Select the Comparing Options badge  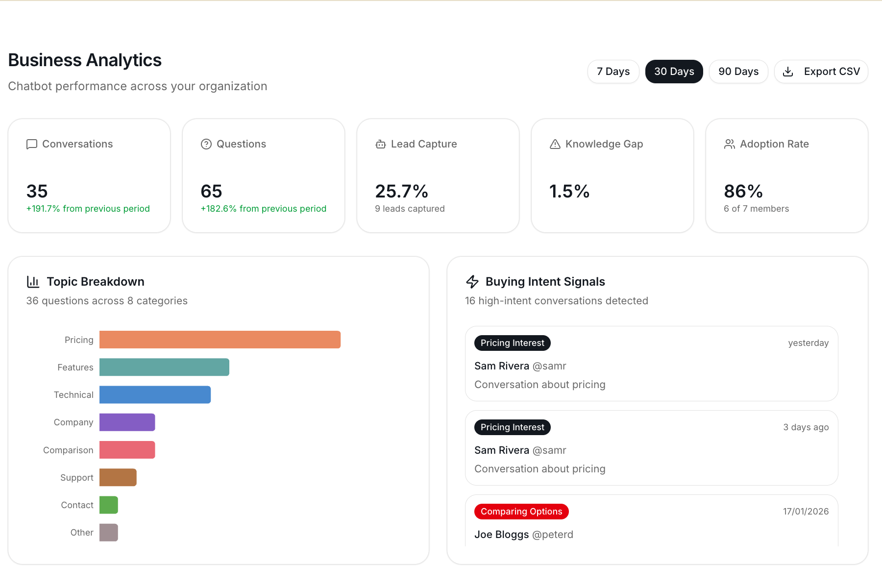point(521,511)
